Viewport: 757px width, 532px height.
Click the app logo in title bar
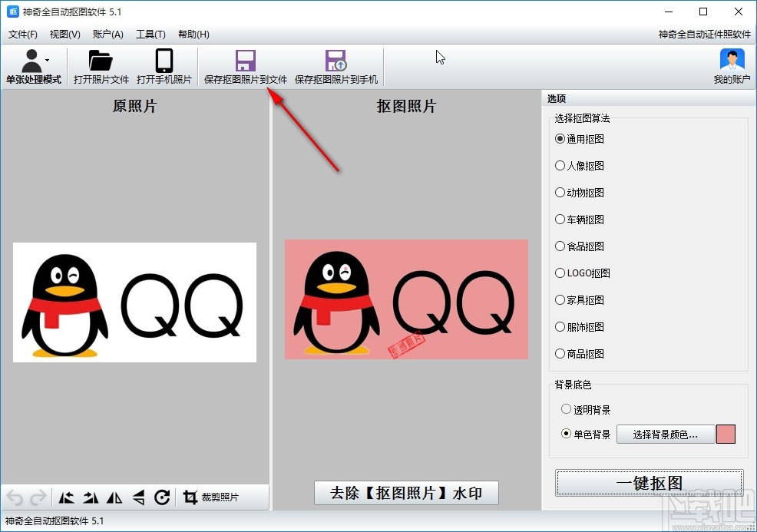[x=13, y=12]
